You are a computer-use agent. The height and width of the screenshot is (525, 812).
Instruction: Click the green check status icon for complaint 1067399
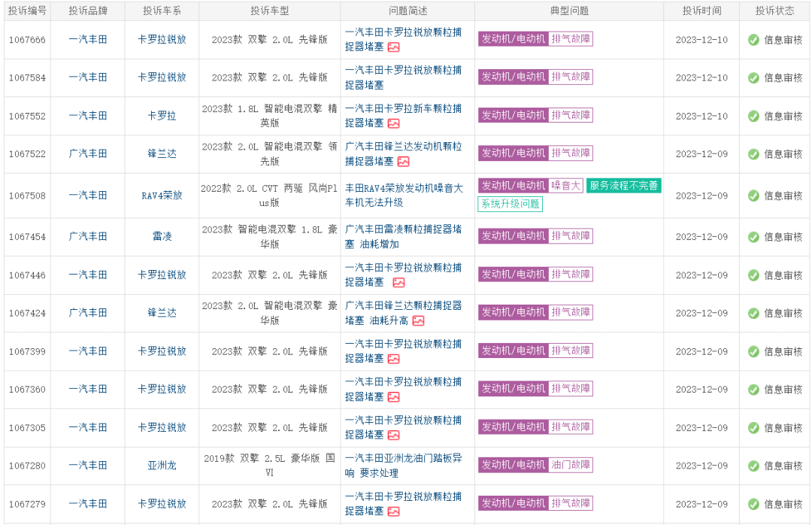(753, 351)
